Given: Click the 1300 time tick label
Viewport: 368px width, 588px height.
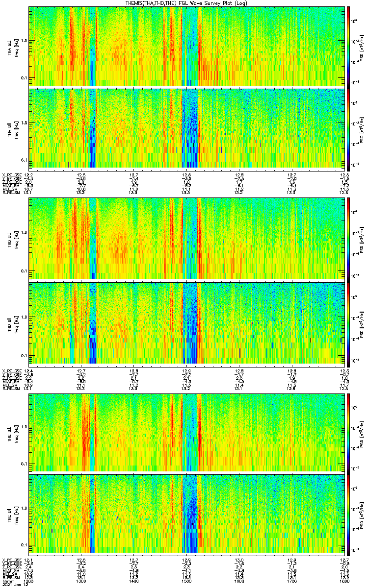Looking at the screenshot, I should click(82, 580).
